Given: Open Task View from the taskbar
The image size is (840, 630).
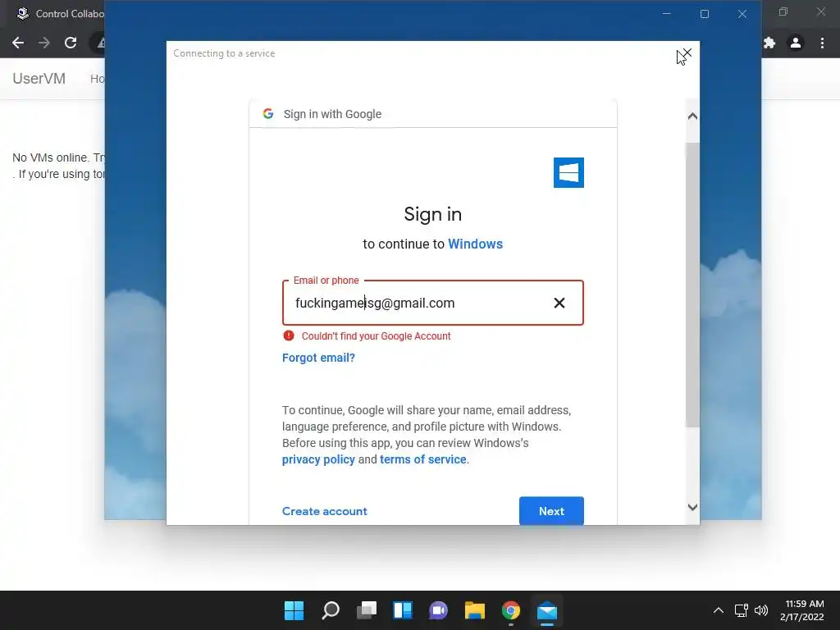Looking at the screenshot, I should 367,610.
